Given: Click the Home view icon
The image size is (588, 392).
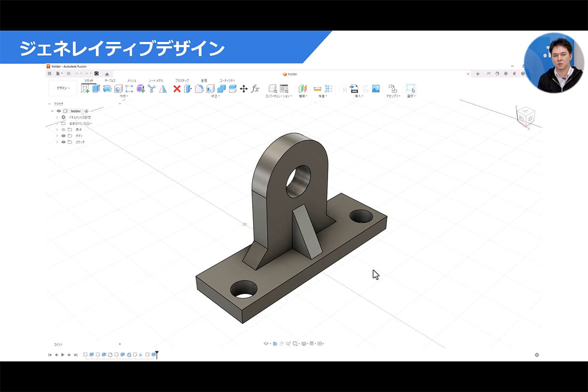Looking at the screenshot, I should pyautogui.click(x=107, y=74).
